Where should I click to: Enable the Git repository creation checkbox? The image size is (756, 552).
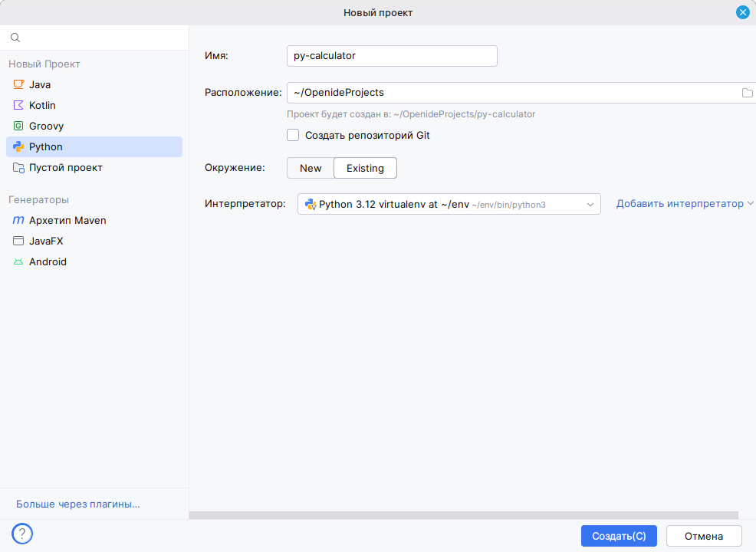click(293, 135)
